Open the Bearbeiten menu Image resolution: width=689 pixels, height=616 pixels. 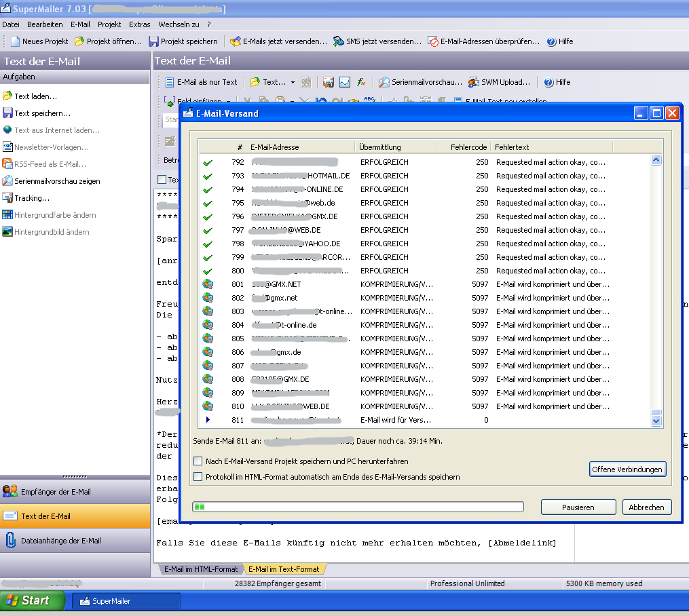(x=45, y=24)
